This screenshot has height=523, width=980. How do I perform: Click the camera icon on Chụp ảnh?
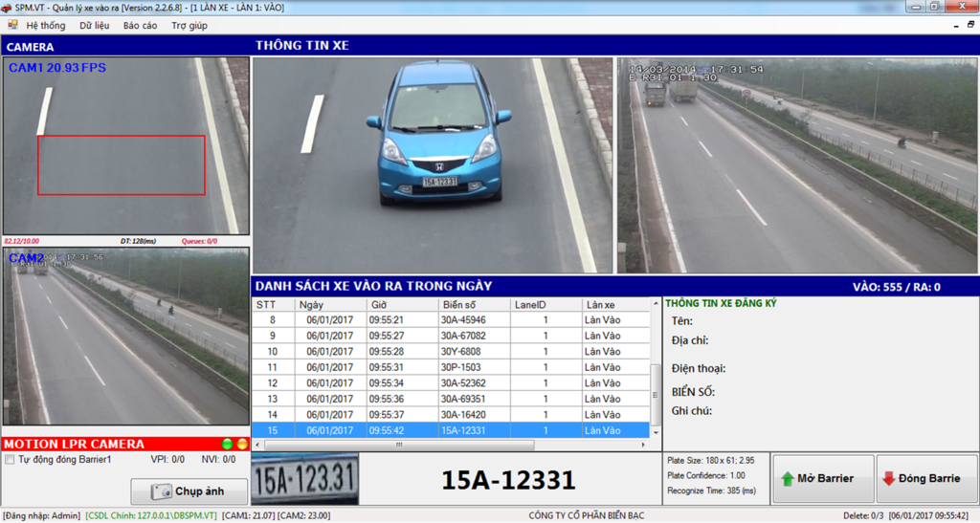pyautogui.click(x=161, y=491)
